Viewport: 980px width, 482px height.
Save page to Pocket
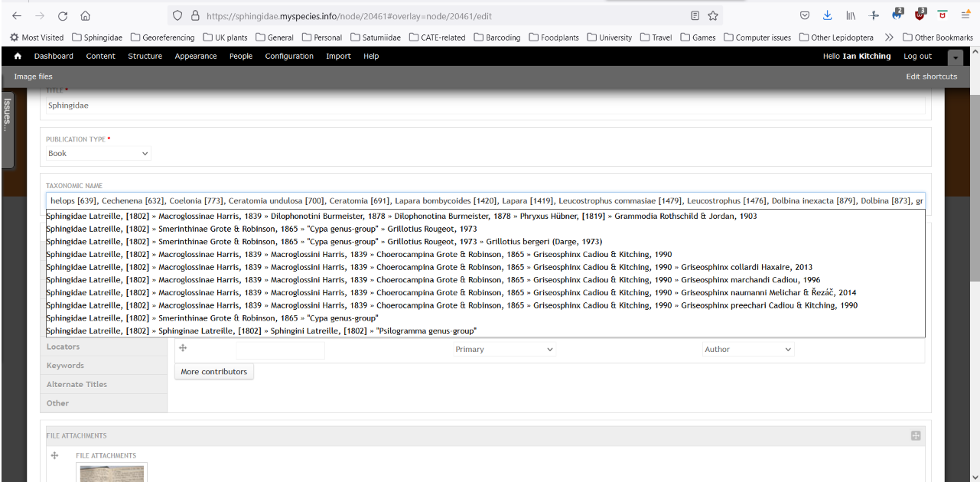point(805,15)
